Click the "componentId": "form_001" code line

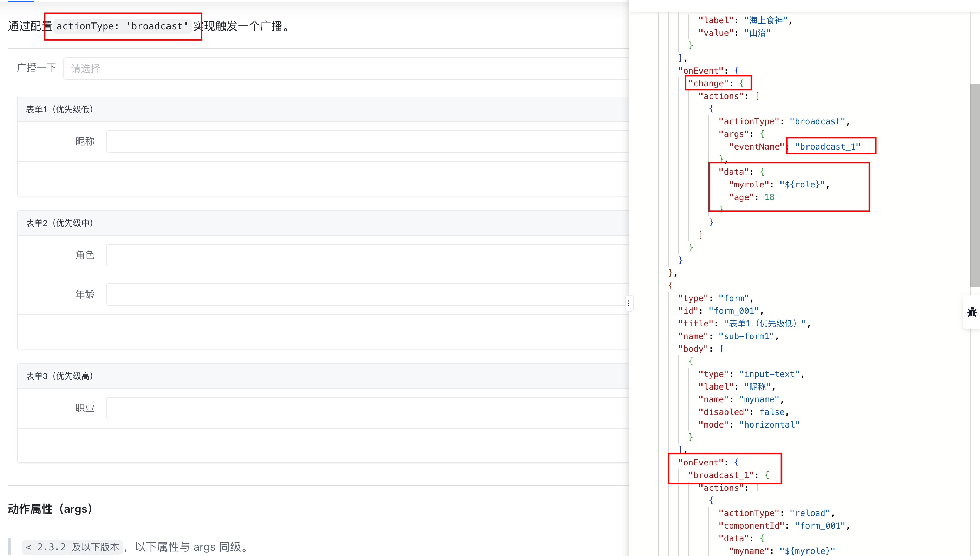784,526
